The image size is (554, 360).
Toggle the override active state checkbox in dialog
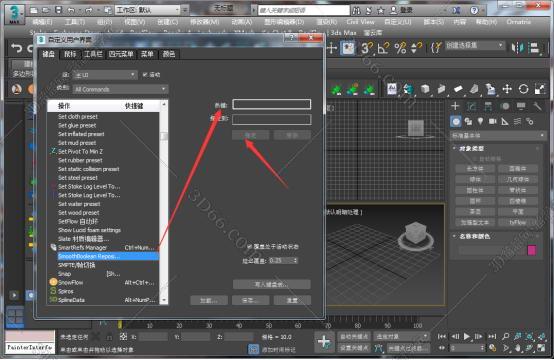pyautogui.click(x=250, y=247)
